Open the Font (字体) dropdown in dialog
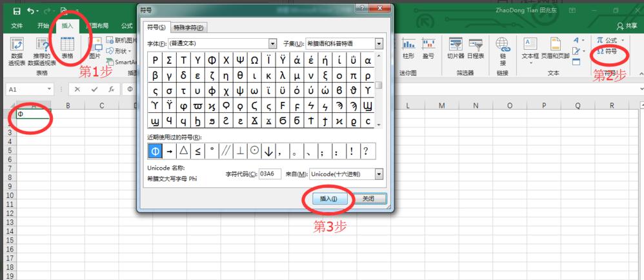 pyautogui.click(x=273, y=43)
